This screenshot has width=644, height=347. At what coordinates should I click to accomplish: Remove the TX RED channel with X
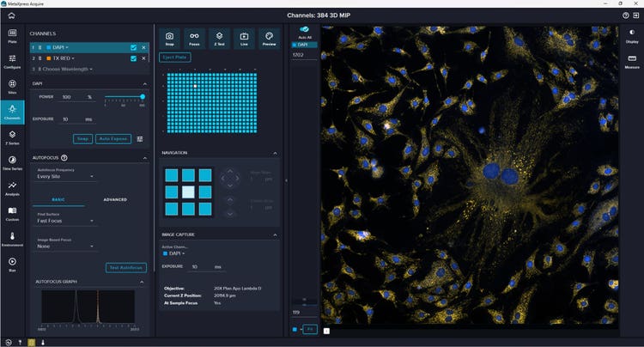(143, 58)
